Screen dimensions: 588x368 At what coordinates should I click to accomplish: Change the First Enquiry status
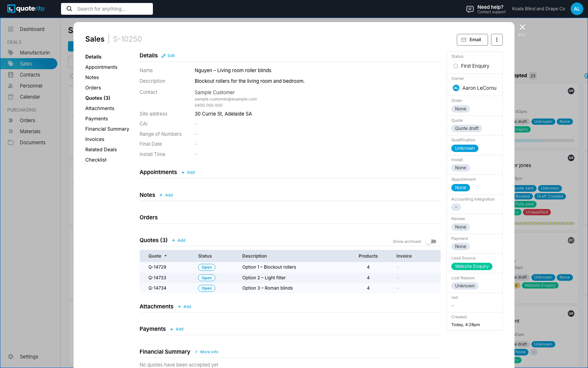pos(471,66)
